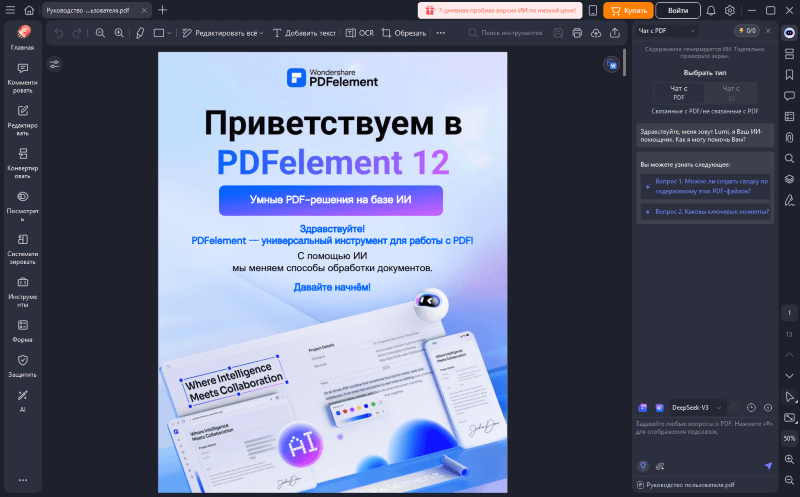Open the toolbar overflow three dots menu
The height and width of the screenshot is (497, 800).
[x=441, y=33]
